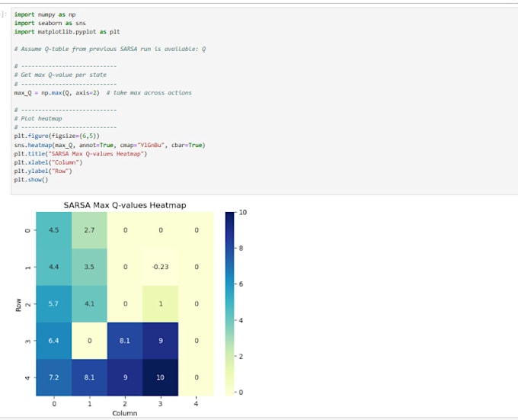Click the 'Get max Q-value per state' comment
518x420 pixels.
tap(60, 75)
